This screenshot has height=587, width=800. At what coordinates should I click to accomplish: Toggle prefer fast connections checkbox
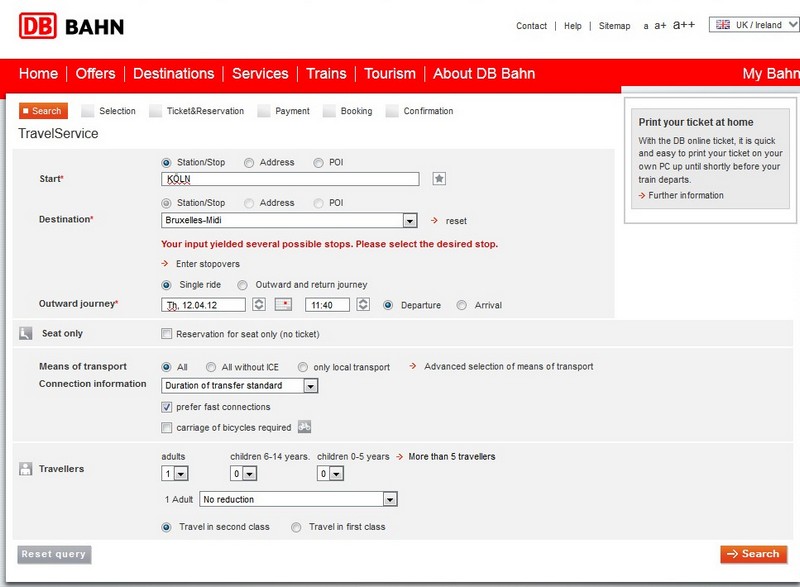(166, 406)
